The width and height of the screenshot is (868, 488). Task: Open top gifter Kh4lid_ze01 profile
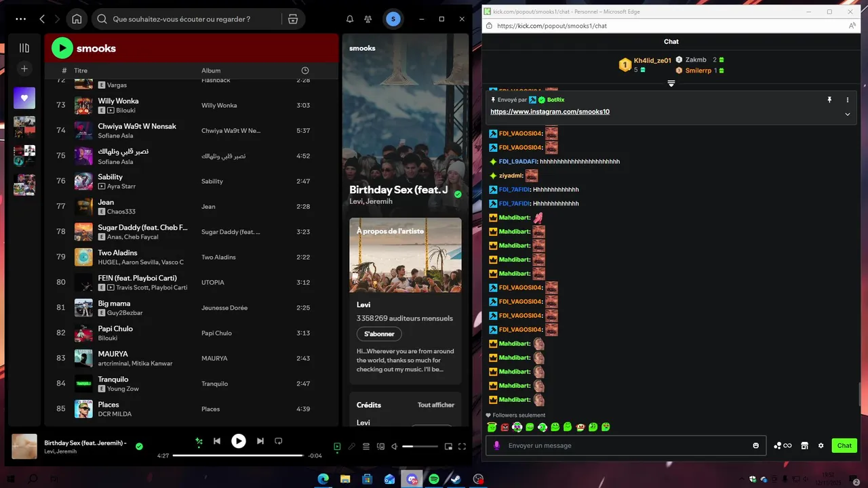point(652,60)
